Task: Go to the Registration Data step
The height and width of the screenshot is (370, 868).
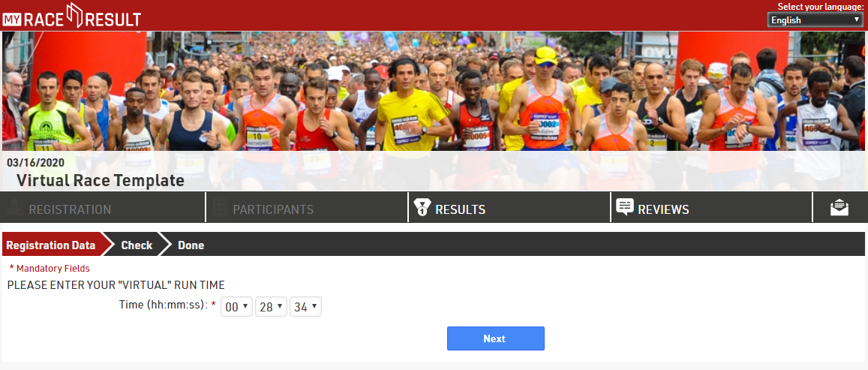Action: pyautogui.click(x=51, y=245)
